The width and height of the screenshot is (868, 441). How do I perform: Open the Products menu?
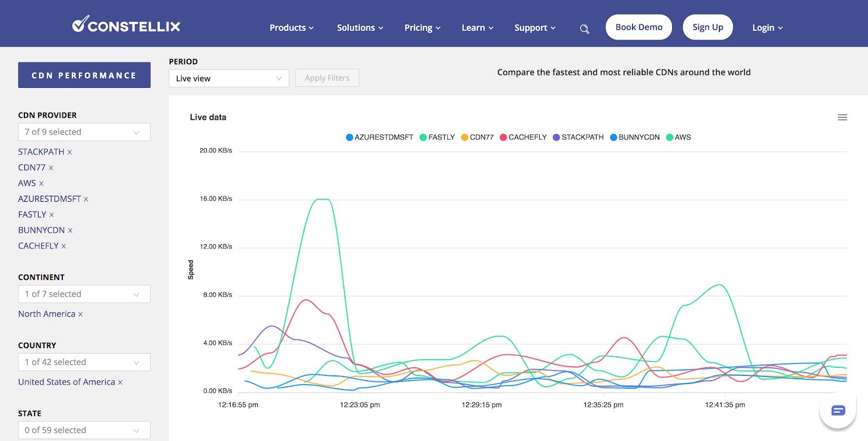point(291,28)
